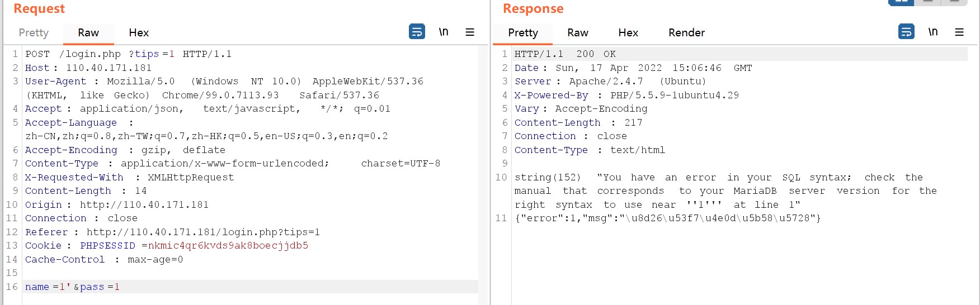Screen dimensions: 980x305
Task: Click the response Connection header name
Action: pyautogui.click(x=545, y=136)
